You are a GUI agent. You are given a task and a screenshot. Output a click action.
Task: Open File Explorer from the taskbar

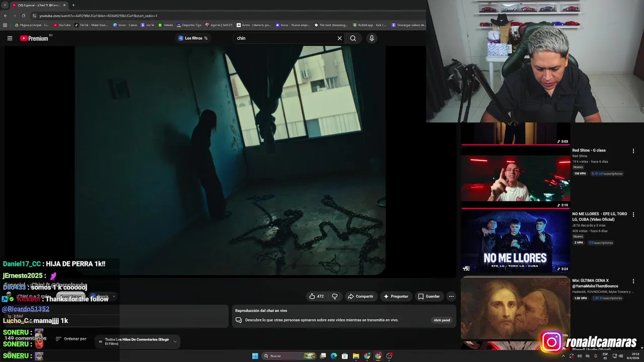pyautogui.click(x=356, y=356)
